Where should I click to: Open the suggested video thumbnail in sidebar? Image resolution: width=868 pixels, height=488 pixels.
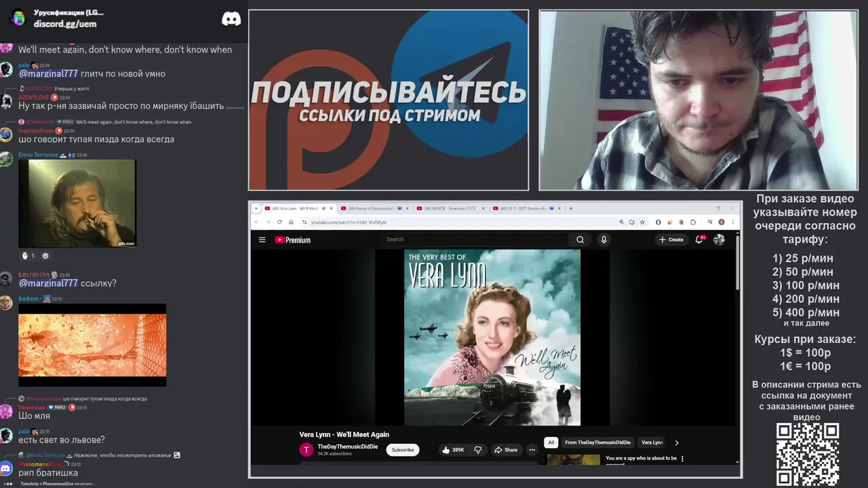pos(574,460)
